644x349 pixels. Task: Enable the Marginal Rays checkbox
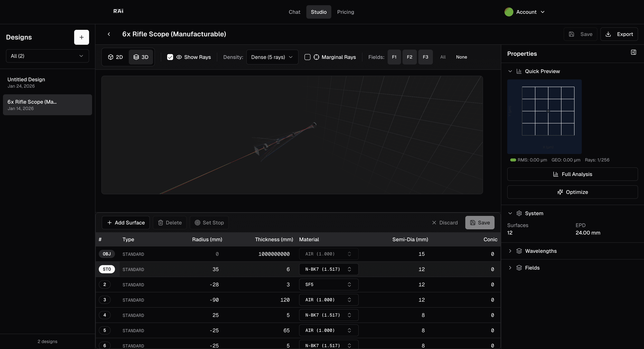(x=307, y=57)
